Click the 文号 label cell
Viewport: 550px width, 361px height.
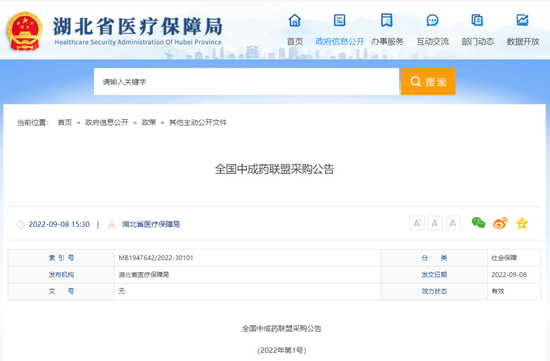pos(61,291)
